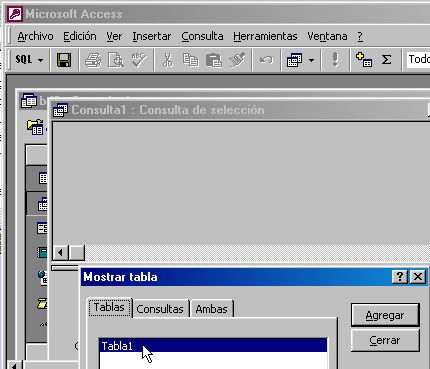Select Tabla1 in the table list
The height and width of the screenshot is (369, 430).
(x=213, y=346)
